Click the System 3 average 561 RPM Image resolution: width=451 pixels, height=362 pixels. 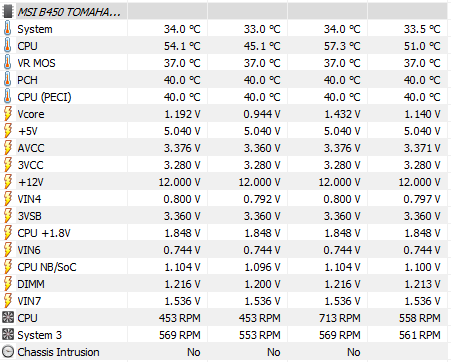[420, 335]
